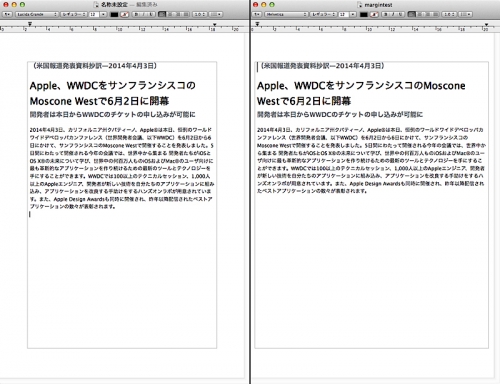Screen dimensions: 500x384
Task: Toggle bold in margintest window
Action: (x=386, y=14)
